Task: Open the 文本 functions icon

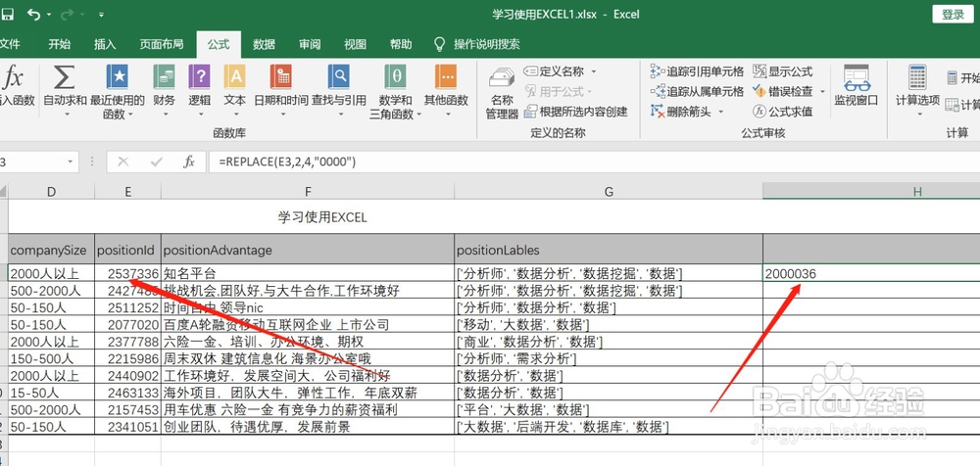Action: pyautogui.click(x=235, y=78)
